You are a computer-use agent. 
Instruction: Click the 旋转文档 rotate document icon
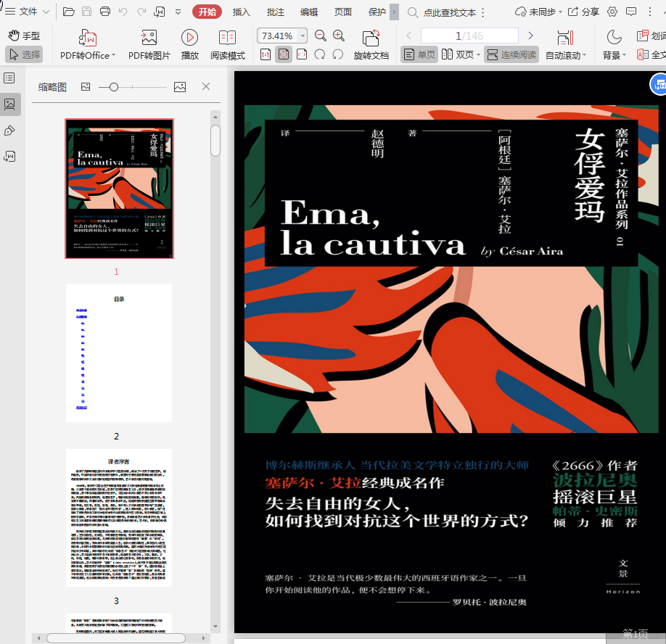tap(371, 38)
